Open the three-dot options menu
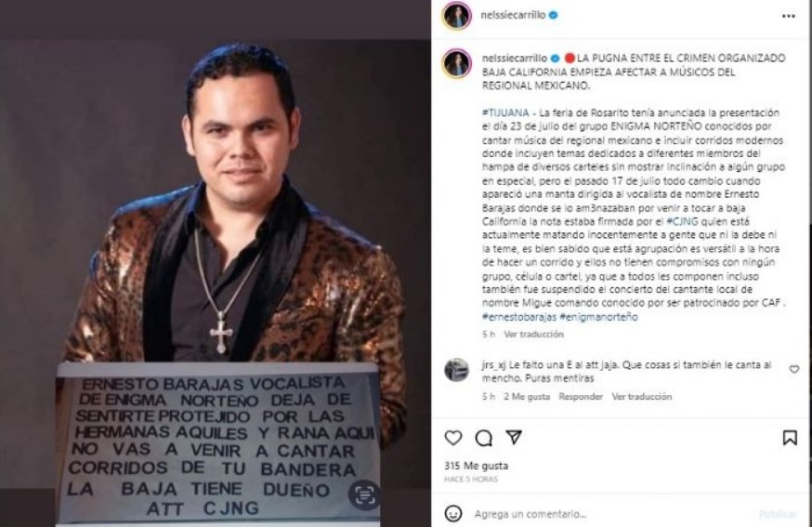812x527 pixels. point(788,16)
